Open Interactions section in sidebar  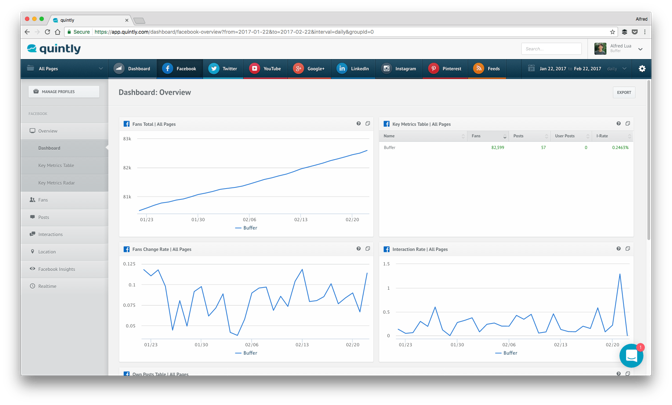[65, 234]
